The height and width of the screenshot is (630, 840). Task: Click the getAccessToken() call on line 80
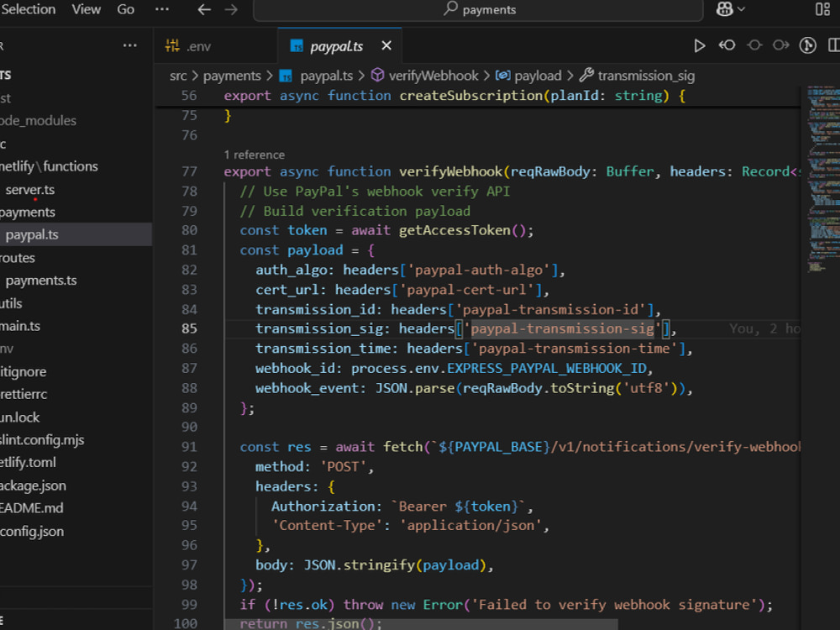[x=461, y=230]
